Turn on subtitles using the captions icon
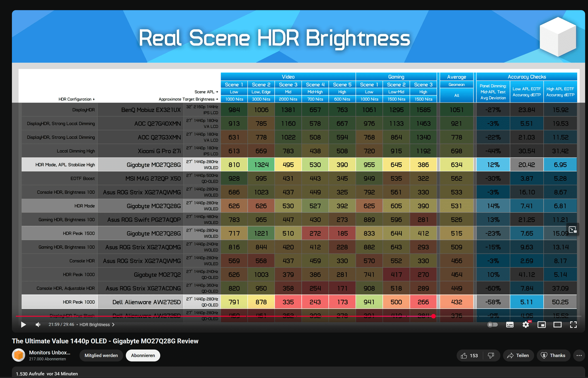Image resolution: width=588 pixels, height=378 pixels. click(x=510, y=325)
